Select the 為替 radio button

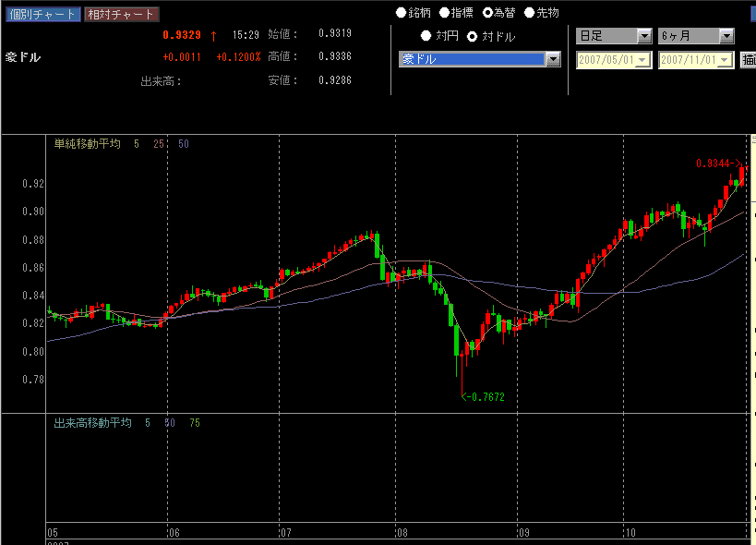pos(487,13)
